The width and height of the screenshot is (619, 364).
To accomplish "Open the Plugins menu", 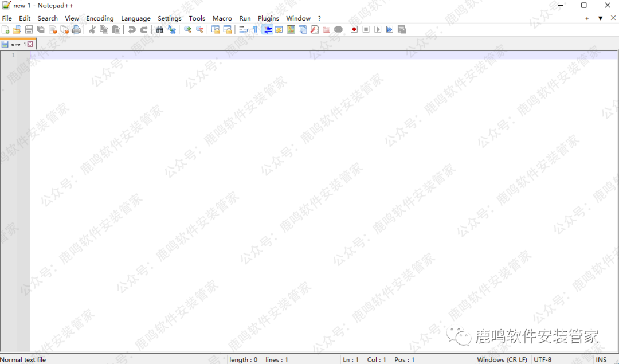I will click(x=268, y=18).
